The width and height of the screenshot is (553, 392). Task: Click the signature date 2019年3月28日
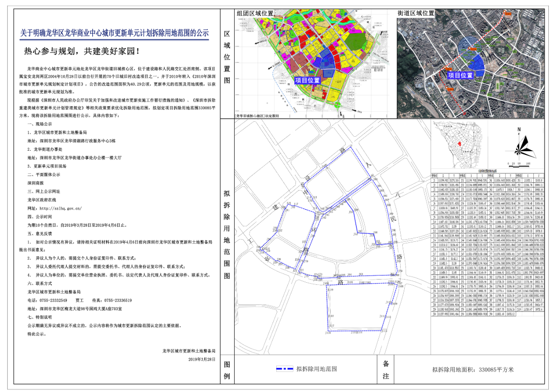tap(202, 359)
